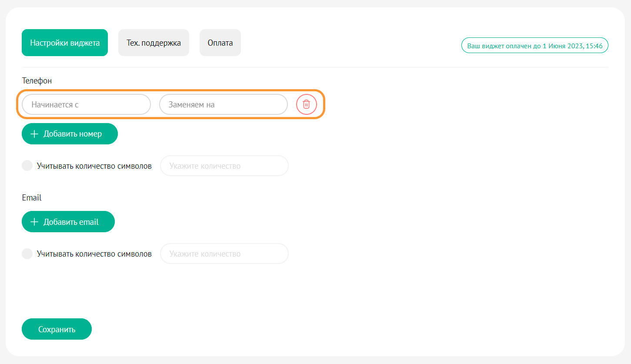Click plus icon in Добавить номер button
Image resolution: width=631 pixels, height=364 pixels.
[x=34, y=134]
